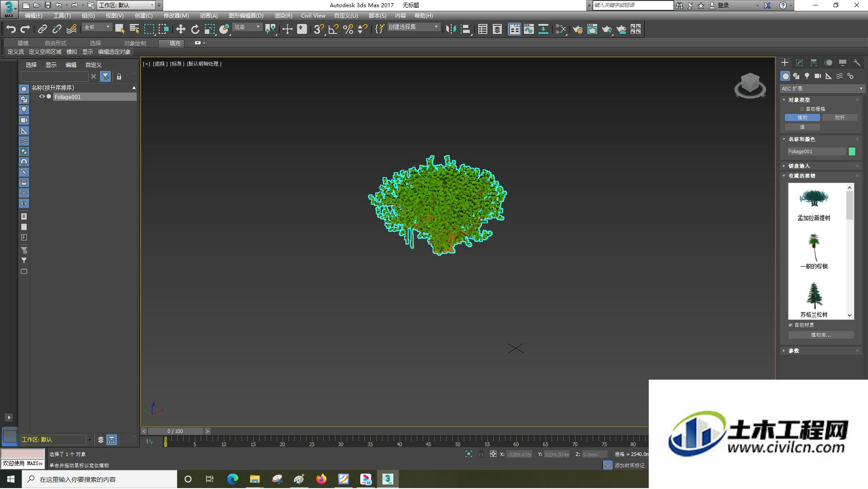Expand the 键盘输入 rollout
The image size is (868, 489).
click(799, 166)
